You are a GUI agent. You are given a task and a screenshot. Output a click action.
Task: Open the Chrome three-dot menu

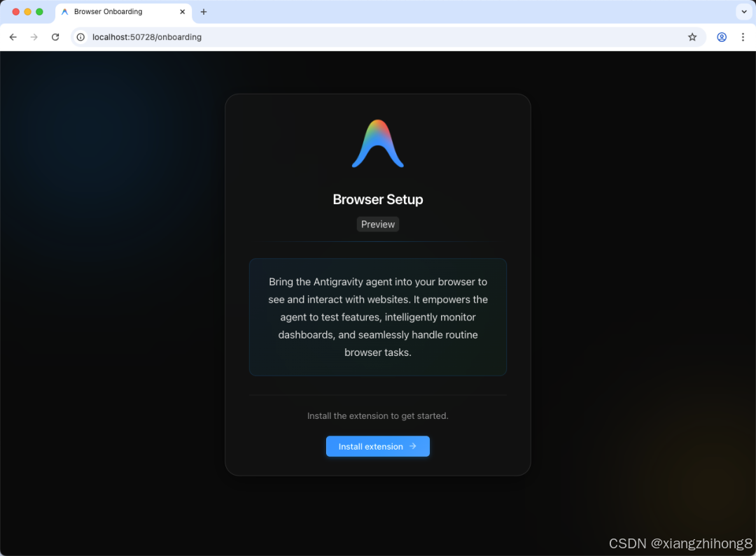(743, 37)
